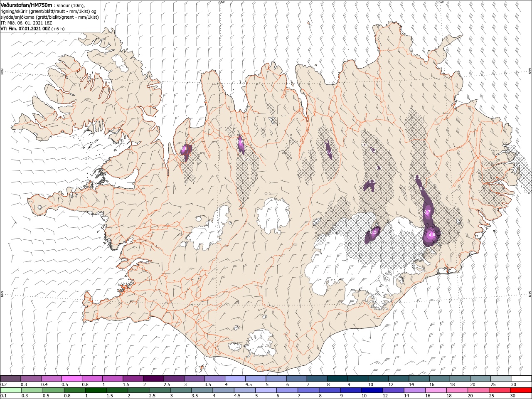Click the '0.7' value on the map
Viewport: 532px width, 399px height.
click(x=427, y=212)
